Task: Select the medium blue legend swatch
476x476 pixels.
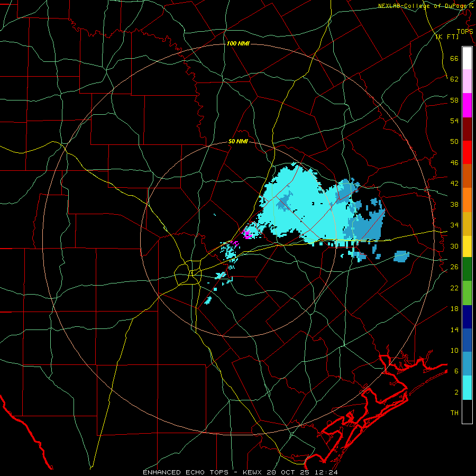Action: tap(467, 340)
